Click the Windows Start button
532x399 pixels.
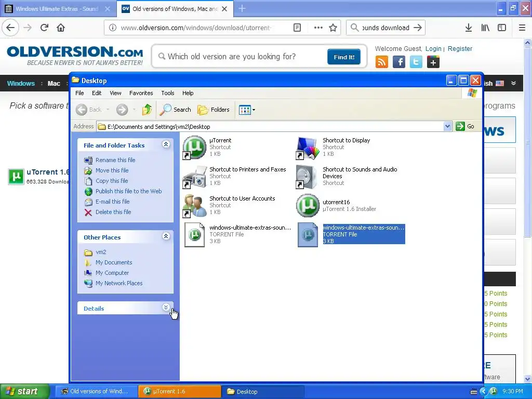click(x=24, y=391)
